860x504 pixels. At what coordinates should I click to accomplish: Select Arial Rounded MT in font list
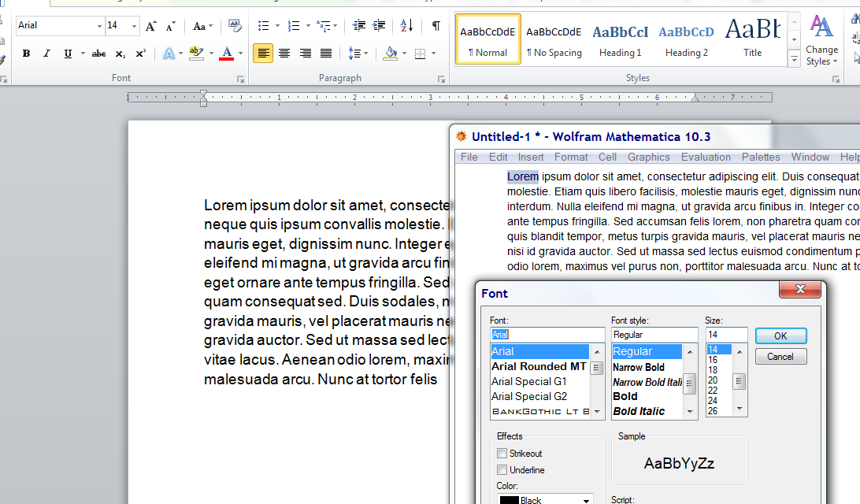[x=539, y=366]
